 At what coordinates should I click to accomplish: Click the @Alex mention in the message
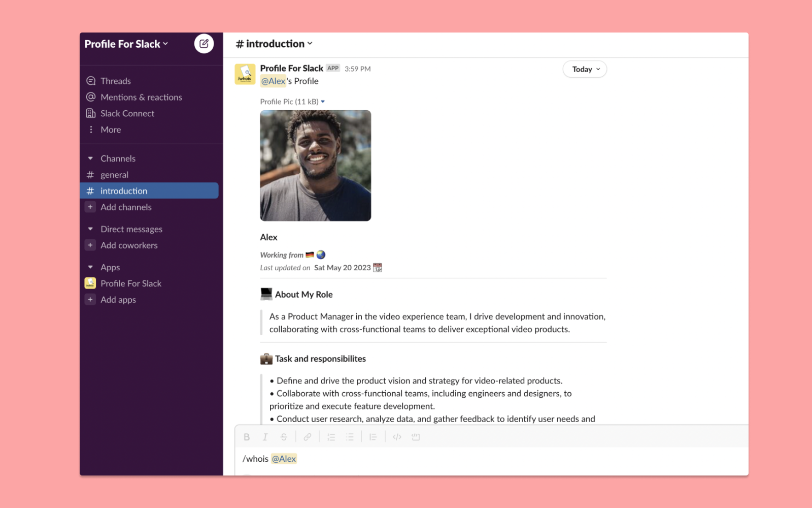(x=273, y=81)
